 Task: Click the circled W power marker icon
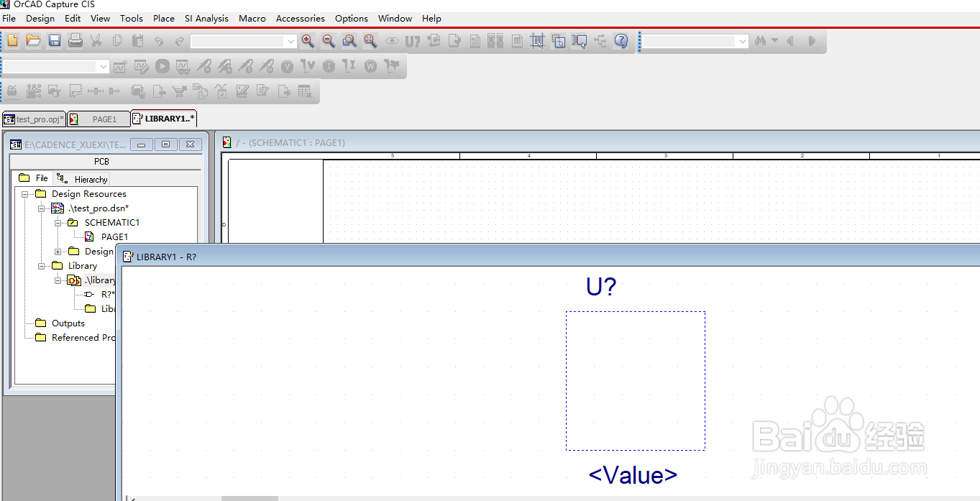pyautogui.click(x=371, y=66)
